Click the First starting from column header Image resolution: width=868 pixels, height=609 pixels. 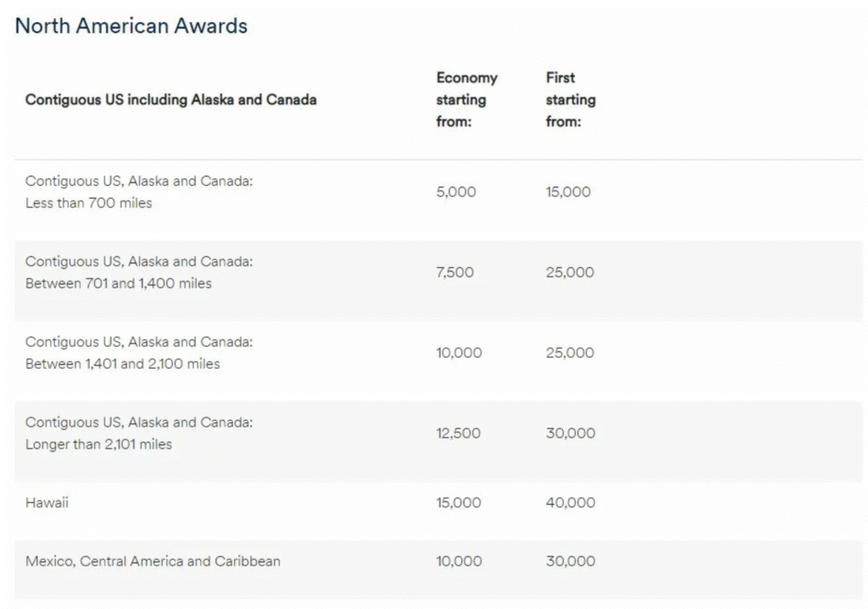coord(570,100)
